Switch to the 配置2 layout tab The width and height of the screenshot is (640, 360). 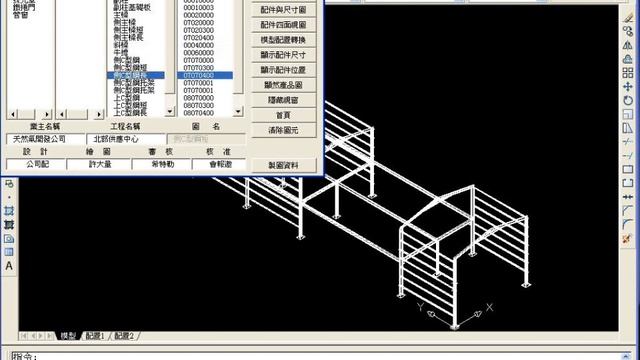click(x=124, y=336)
